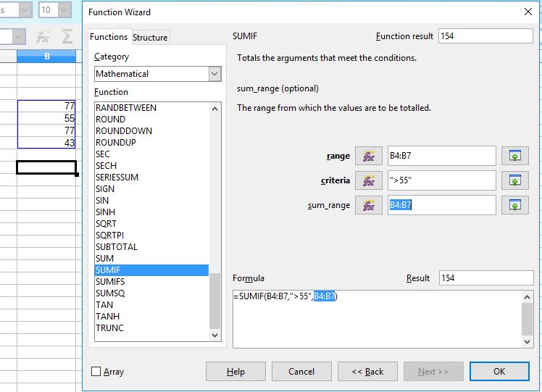Enable the Array checkbox
The height and width of the screenshot is (392, 542).
point(96,371)
